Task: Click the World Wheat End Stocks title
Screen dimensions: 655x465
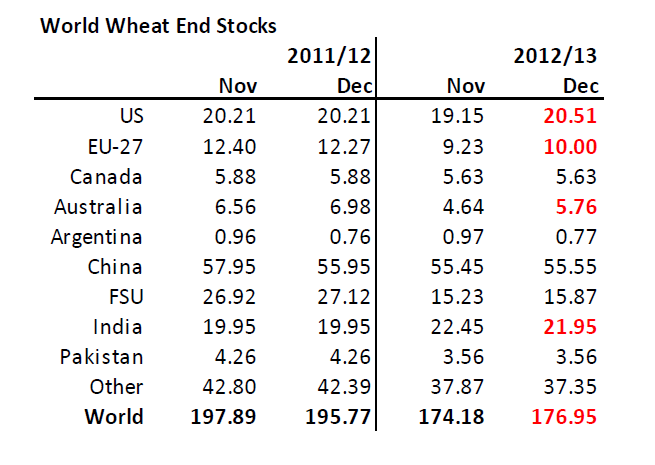Action: pos(158,25)
